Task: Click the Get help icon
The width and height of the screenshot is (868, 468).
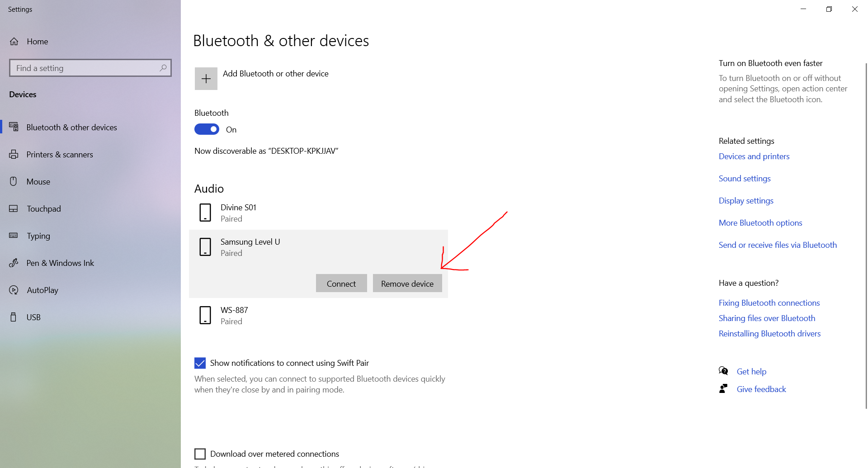Action: tap(724, 370)
